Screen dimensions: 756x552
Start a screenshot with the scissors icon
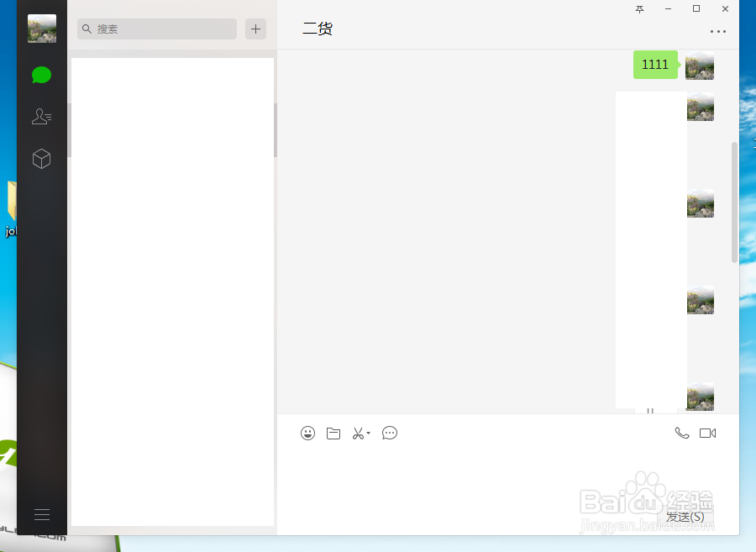coord(358,434)
